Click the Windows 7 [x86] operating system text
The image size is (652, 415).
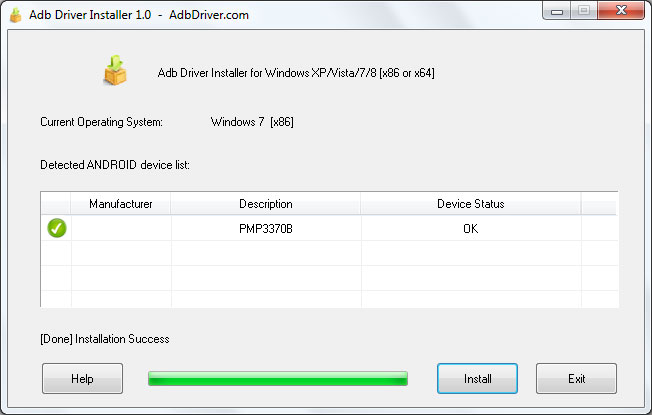click(252, 122)
